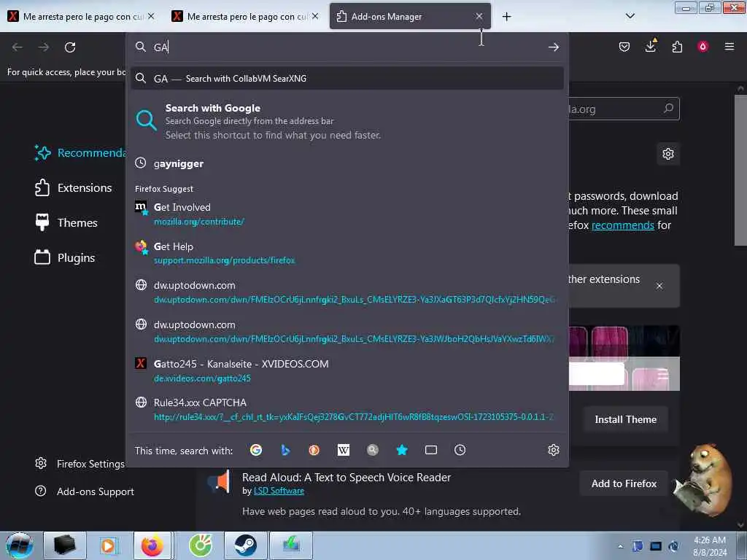Select the Search with Google shortcut
Screen dimensions: 747x560
(x=347, y=121)
